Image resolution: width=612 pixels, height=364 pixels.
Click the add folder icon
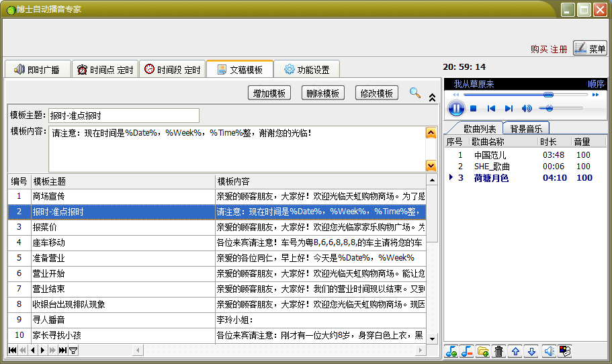[x=482, y=351]
